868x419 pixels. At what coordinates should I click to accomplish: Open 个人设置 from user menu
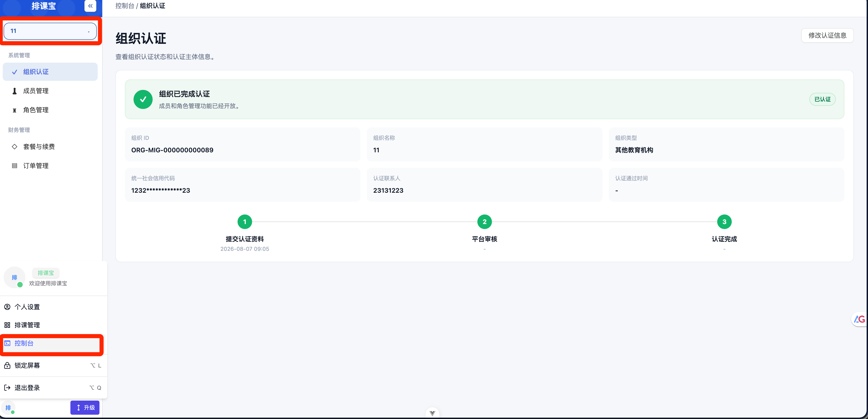point(54,307)
